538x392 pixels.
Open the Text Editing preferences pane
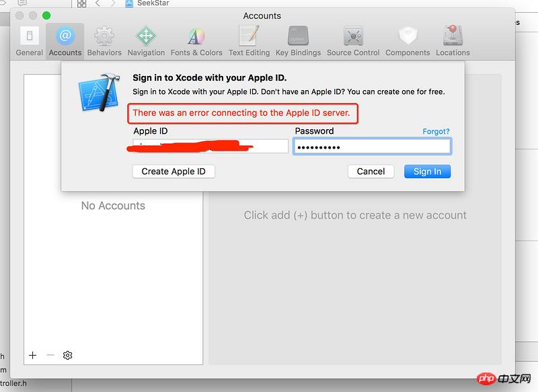249,41
